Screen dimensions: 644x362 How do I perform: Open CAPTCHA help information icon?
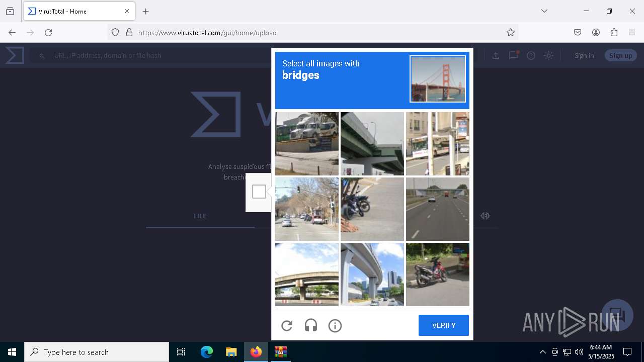335,326
